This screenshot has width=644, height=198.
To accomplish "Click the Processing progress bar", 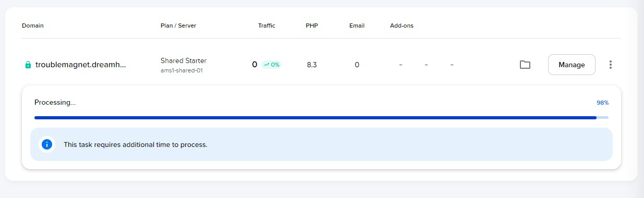I will pos(321,118).
